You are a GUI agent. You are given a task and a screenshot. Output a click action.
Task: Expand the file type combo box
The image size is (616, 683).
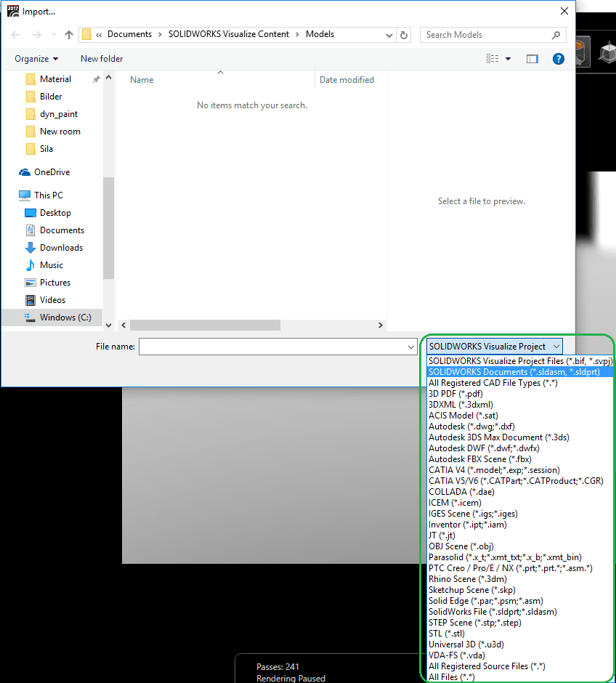(x=494, y=347)
